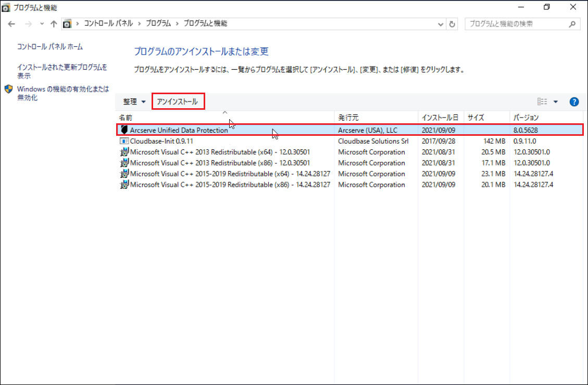Sort by インストール日 column header
The height and width of the screenshot is (385, 588).
441,118
